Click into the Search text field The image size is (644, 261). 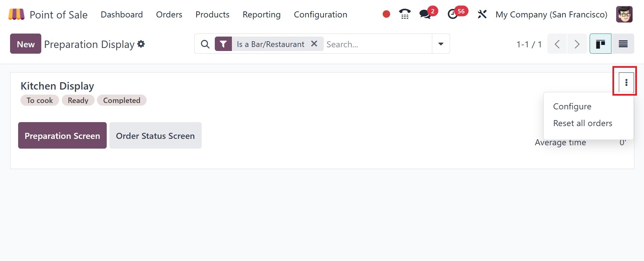pyautogui.click(x=376, y=44)
